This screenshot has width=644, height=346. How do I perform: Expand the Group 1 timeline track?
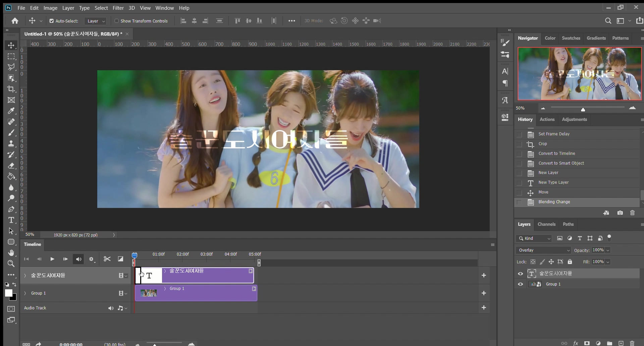(25, 293)
